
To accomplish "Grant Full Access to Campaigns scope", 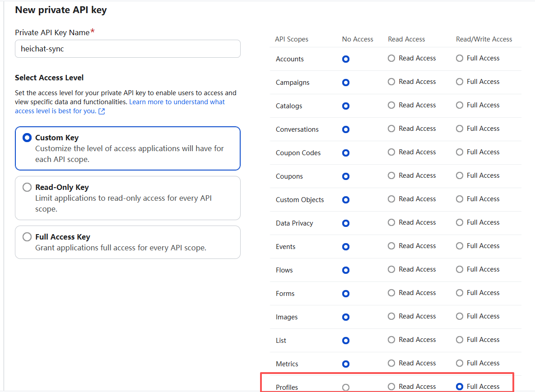I will point(460,82).
